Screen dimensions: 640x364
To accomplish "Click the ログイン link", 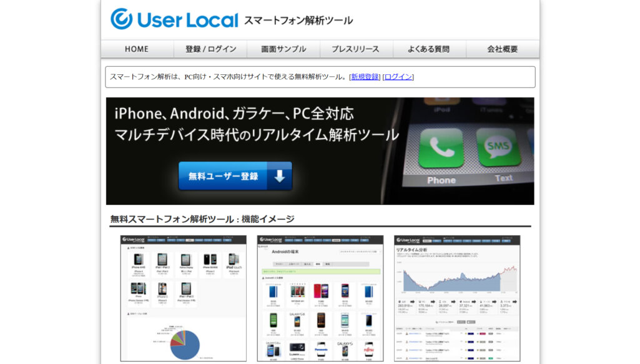I will click(399, 76).
